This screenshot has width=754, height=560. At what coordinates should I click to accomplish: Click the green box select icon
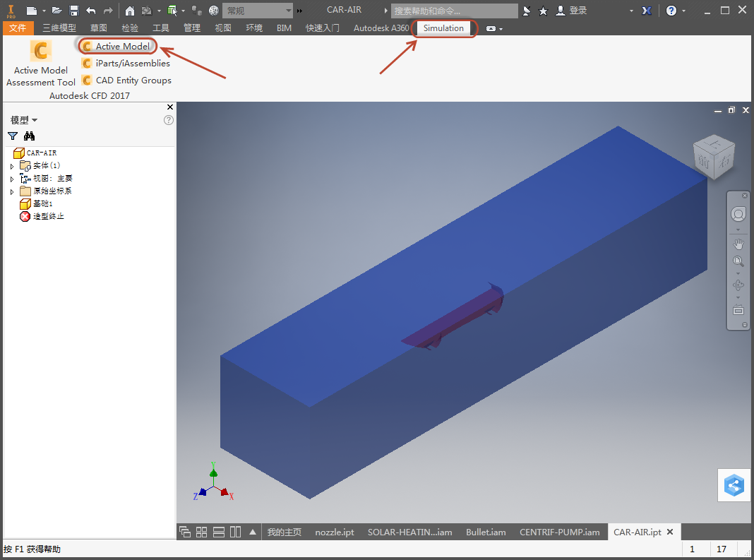172,11
